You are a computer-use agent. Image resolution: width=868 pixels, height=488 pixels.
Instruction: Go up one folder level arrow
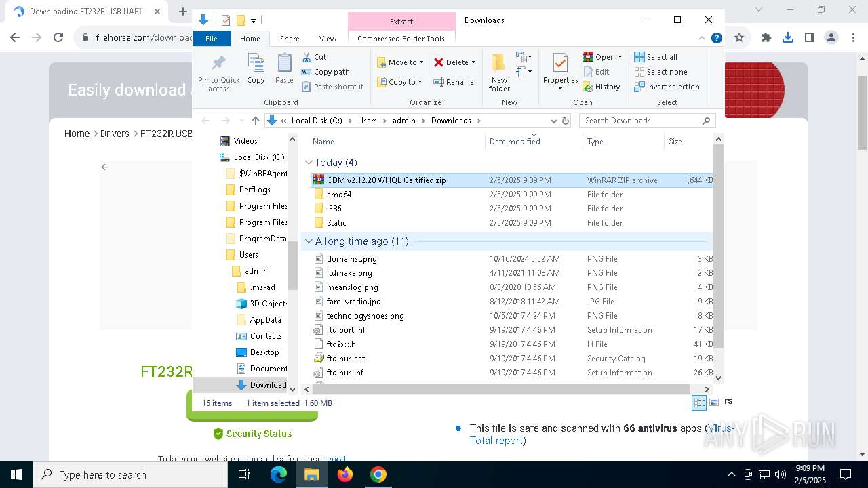tap(255, 121)
